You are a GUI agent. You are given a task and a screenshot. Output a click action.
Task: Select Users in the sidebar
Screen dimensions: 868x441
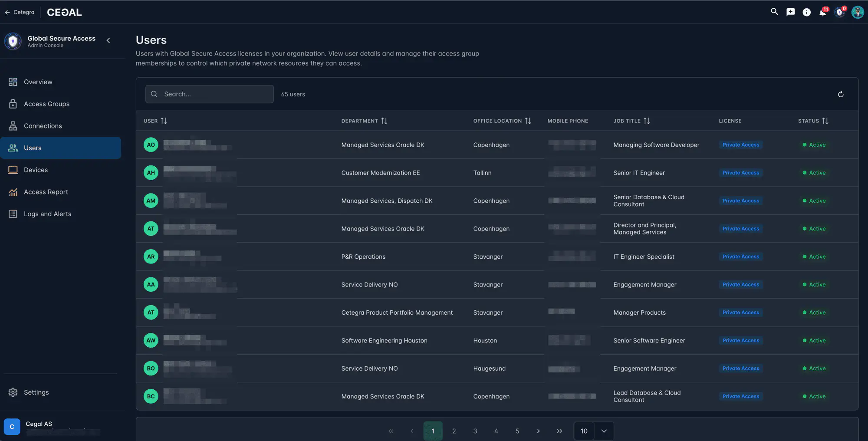pyautogui.click(x=61, y=148)
